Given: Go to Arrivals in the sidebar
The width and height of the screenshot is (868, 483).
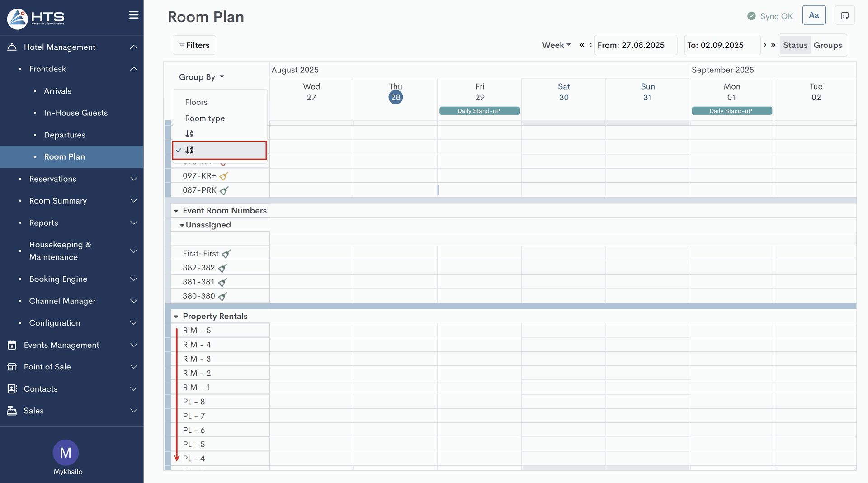Looking at the screenshot, I should coord(57,91).
